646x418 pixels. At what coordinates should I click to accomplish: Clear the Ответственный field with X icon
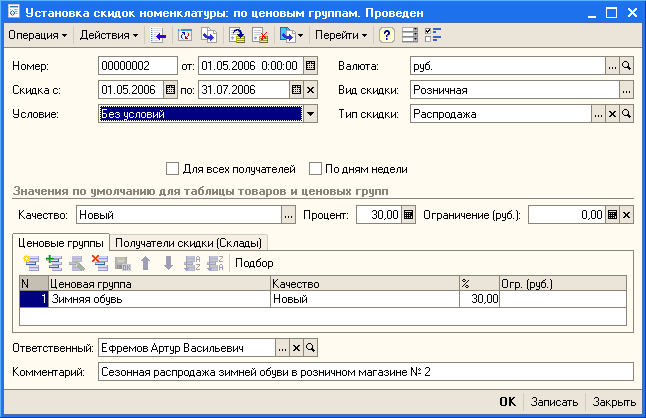pyautogui.click(x=296, y=347)
